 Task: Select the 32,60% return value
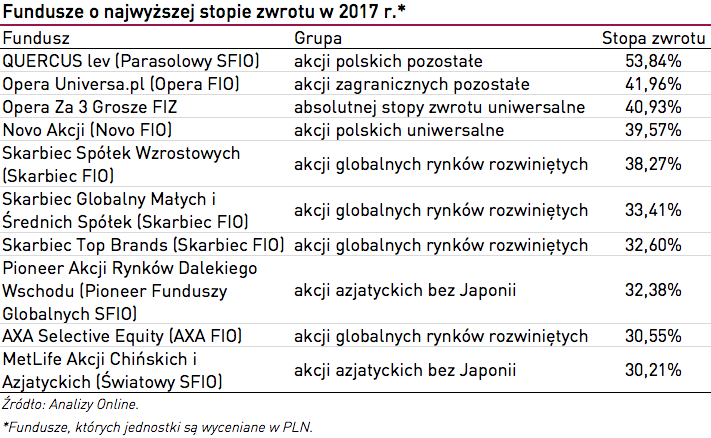pyautogui.click(x=653, y=245)
